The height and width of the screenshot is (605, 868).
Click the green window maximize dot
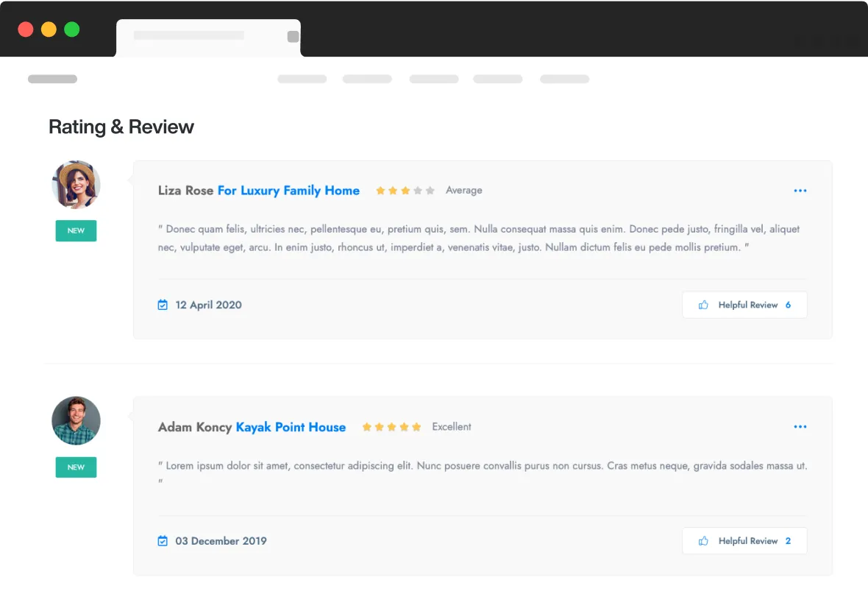[x=72, y=29]
